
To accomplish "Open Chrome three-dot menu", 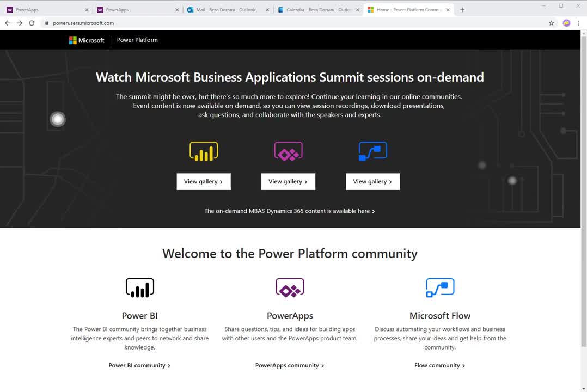I will pos(579,23).
